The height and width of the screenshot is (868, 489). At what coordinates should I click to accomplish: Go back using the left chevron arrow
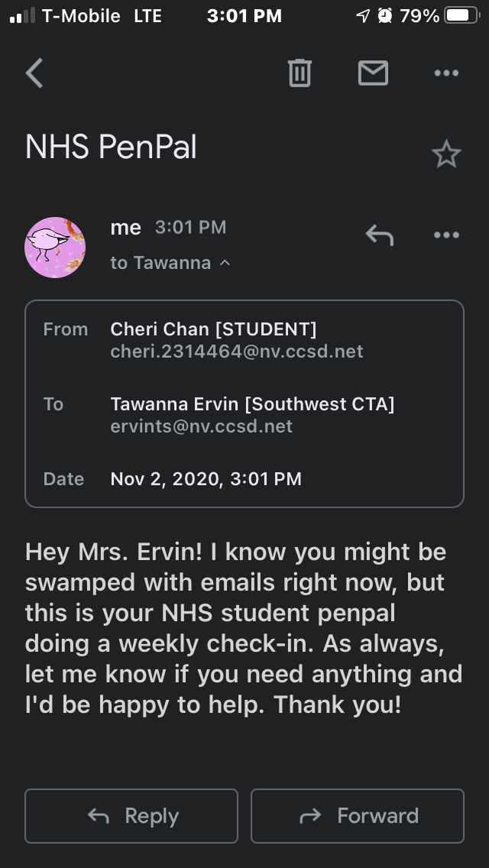point(34,73)
